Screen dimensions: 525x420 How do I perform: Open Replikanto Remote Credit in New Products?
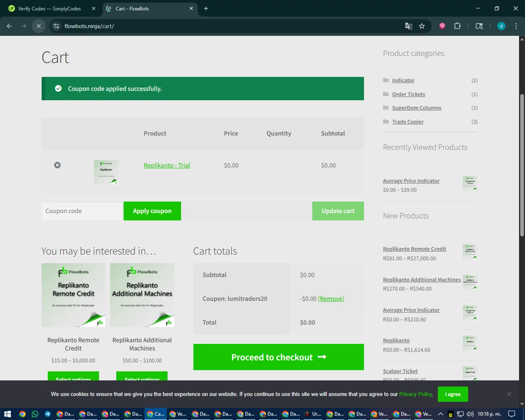(414, 249)
